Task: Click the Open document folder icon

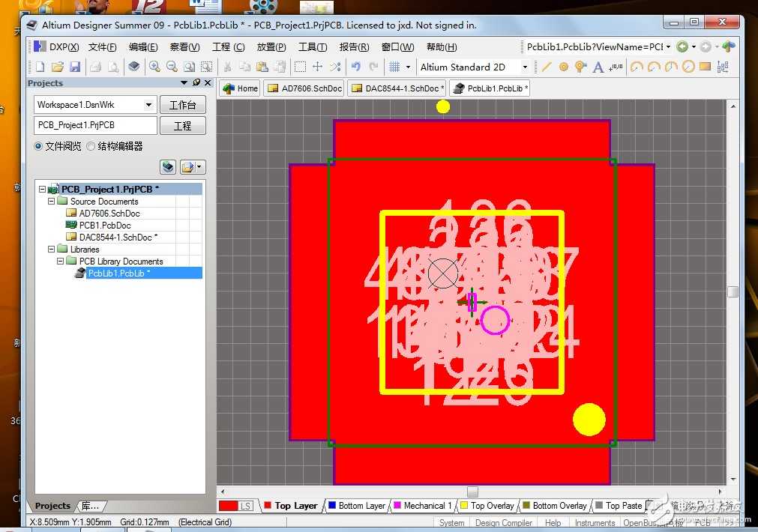Action: coord(58,67)
